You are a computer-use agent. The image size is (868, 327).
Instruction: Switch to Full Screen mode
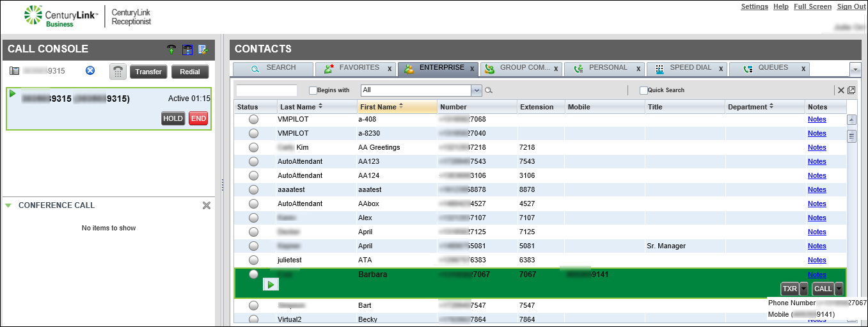point(813,6)
